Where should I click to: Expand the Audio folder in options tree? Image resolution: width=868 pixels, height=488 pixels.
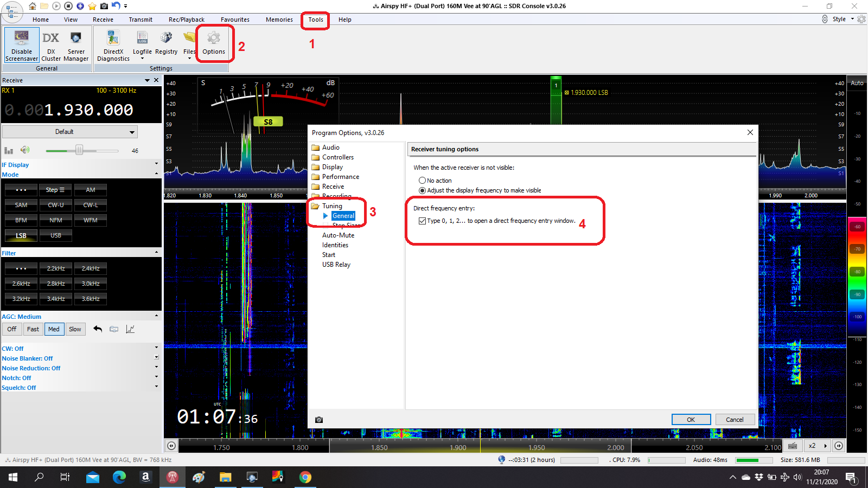pyautogui.click(x=315, y=147)
